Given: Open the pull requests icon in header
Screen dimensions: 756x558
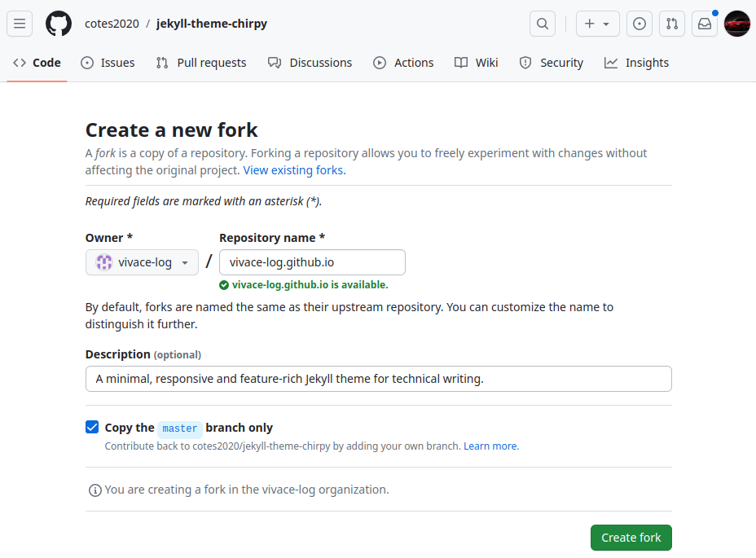Looking at the screenshot, I should 672,24.
